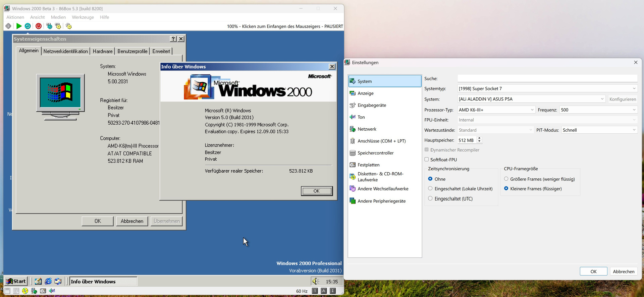Image resolution: width=644 pixels, height=297 pixels.
Task: Click Abbrechen in the Einstellungen window
Action: [x=624, y=271]
